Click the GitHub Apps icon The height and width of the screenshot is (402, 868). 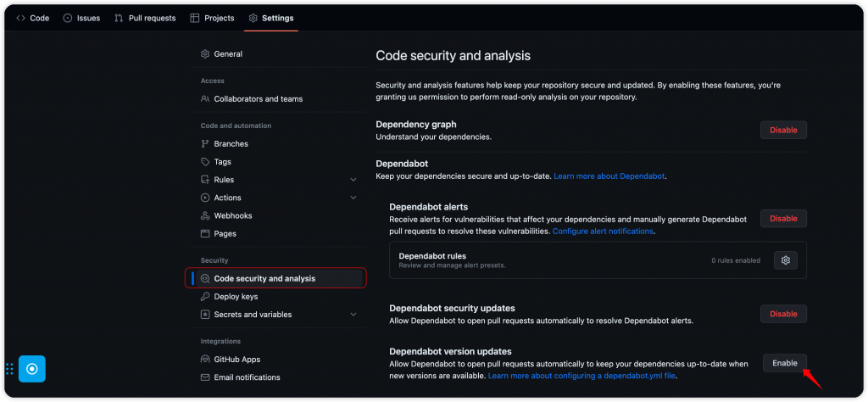coord(205,360)
